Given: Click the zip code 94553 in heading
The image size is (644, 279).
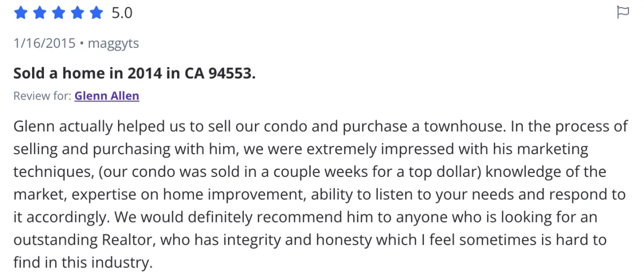Looking at the screenshot, I should pos(227,73).
